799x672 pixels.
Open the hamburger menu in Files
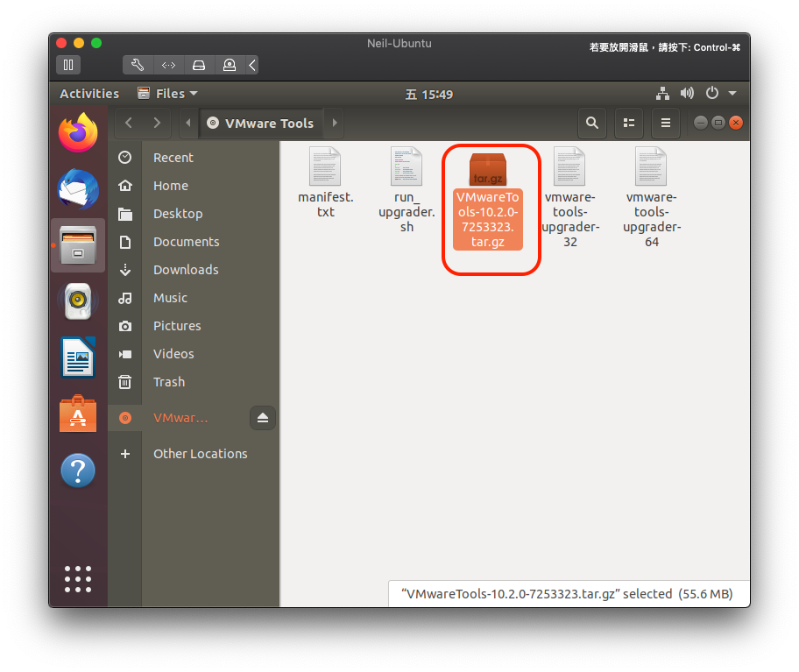tap(665, 124)
